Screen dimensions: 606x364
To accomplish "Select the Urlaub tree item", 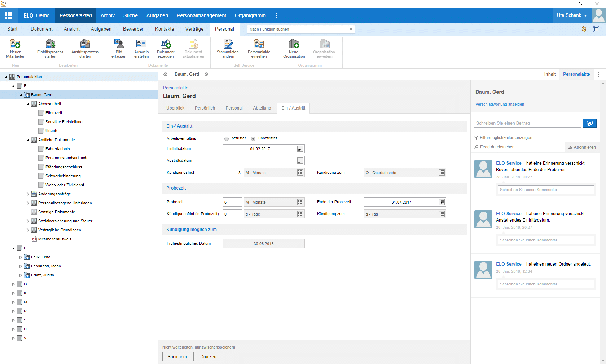I will click(51, 131).
